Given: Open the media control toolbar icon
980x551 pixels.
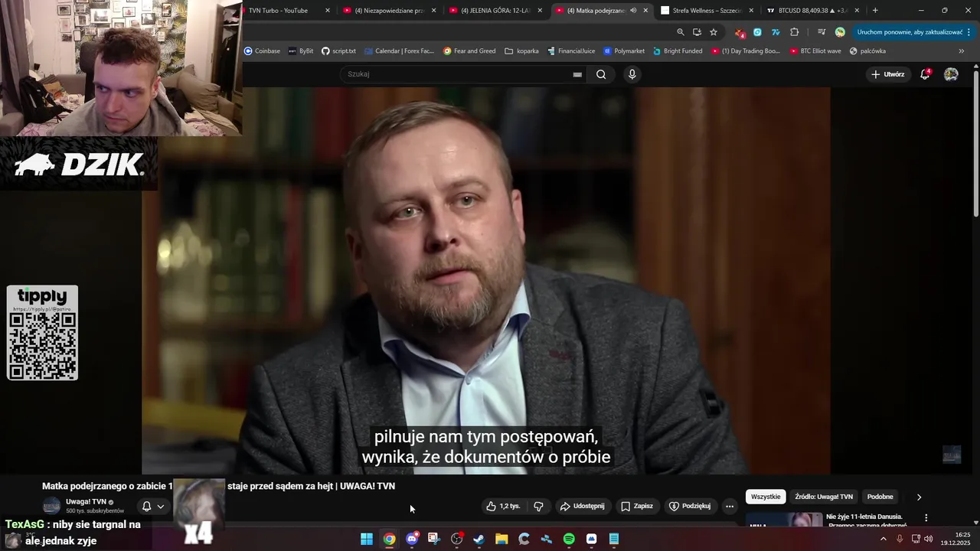Looking at the screenshot, I should (x=822, y=32).
